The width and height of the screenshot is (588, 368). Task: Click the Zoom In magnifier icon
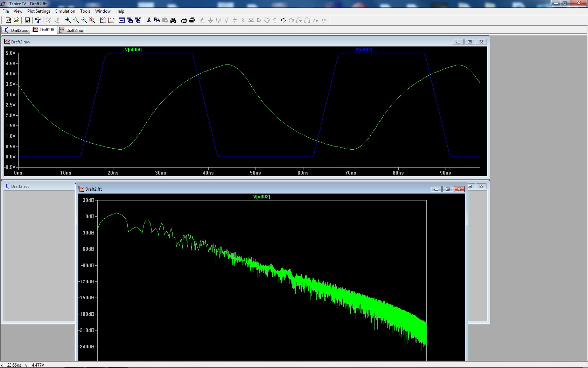point(68,20)
